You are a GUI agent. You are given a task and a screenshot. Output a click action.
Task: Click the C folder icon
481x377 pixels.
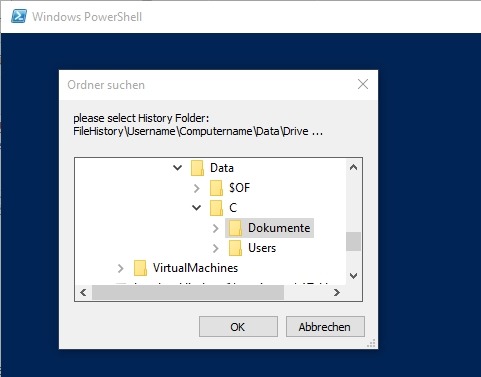[216, 208]
